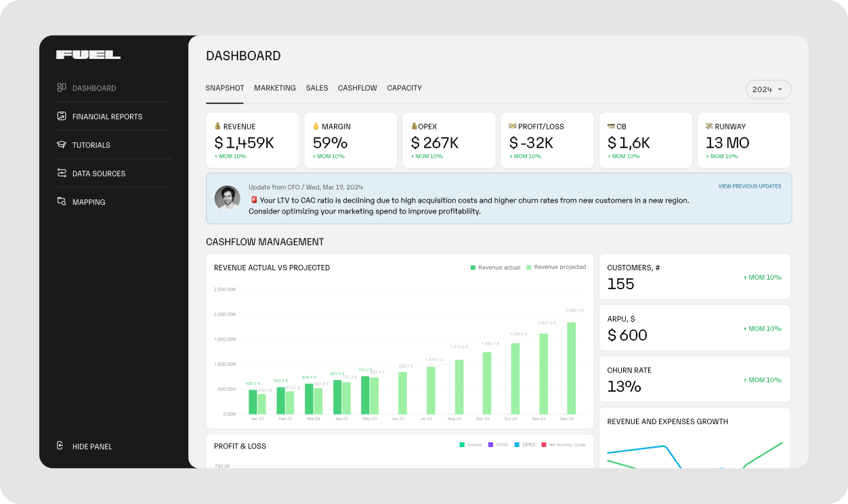Select the Dashboard icon in the sidebar
Screen dimensions: 848x504
[x=60, y=87]
